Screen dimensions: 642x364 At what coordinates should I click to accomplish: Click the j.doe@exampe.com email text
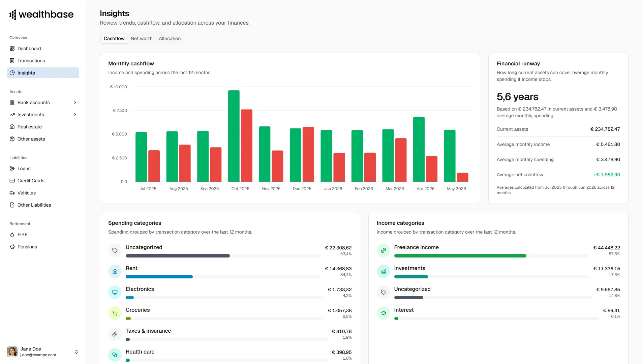click(x=38, y=355)
